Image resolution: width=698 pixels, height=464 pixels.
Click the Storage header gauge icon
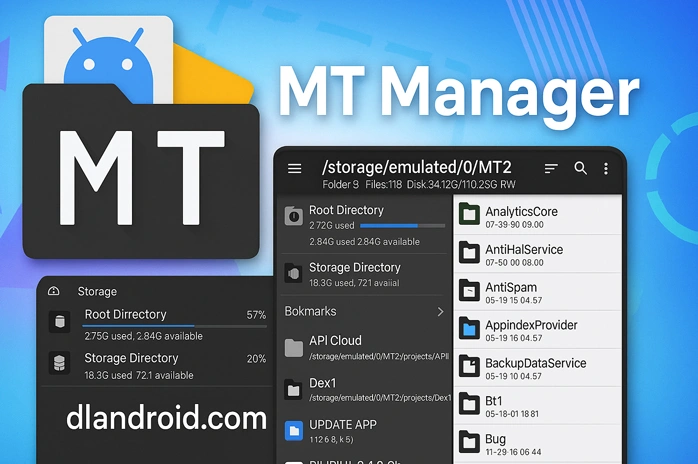pos(53,291)
